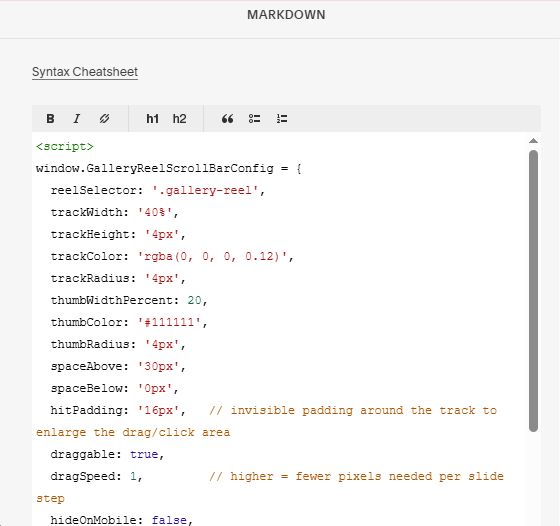Open the Syntax Cheatsheet link
This screenshot has width=560, height=526.
[x=85, y=72]
